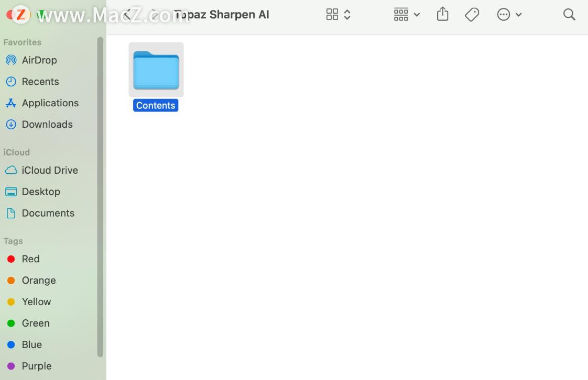
Task: Select Desktop in the sidebar
Action: coord(40,192)
